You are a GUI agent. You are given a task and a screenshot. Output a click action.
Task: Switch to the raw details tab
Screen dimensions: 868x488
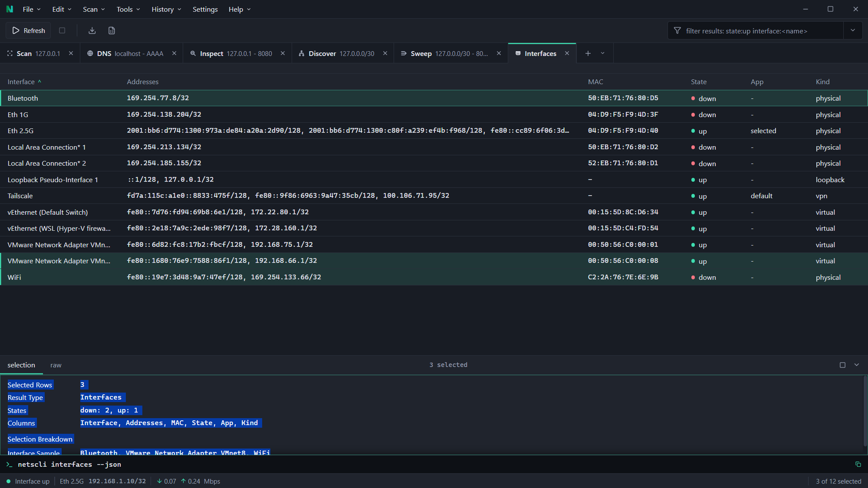(56, 365)
